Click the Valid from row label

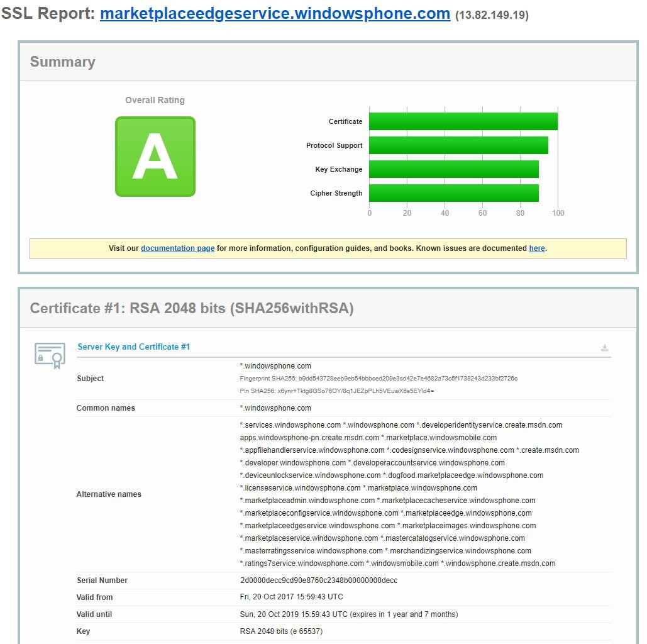(94, 597)
